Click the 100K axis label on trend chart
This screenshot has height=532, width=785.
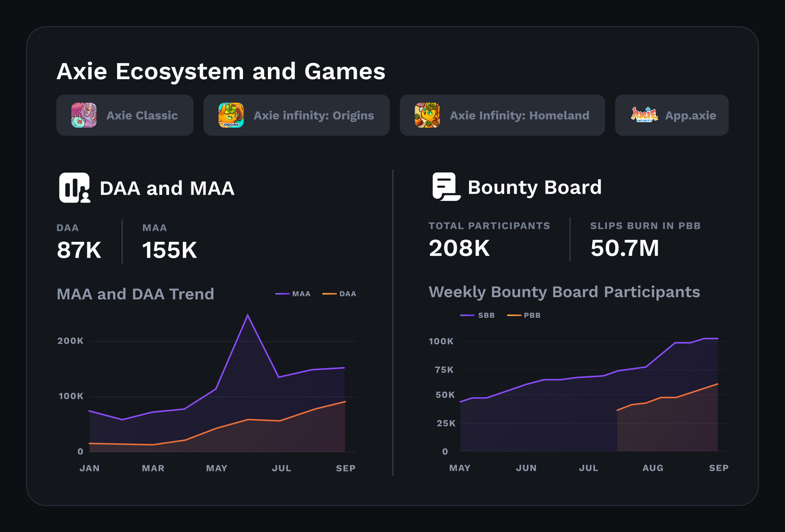coord(71,396)
